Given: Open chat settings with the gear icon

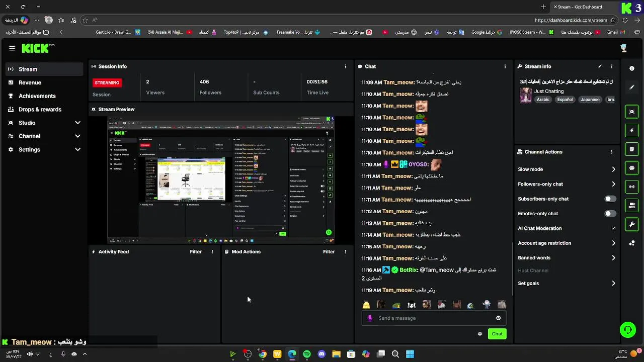Looking at the screenshot, I should (480, 334).
